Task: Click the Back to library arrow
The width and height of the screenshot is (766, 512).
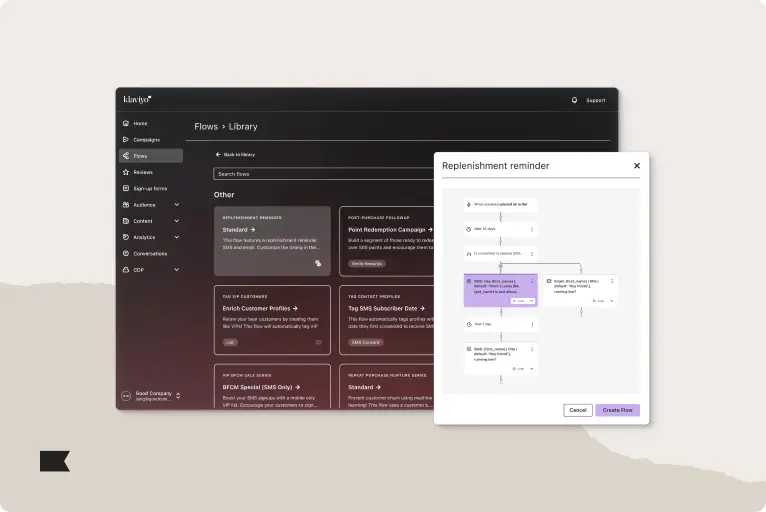Action: click(219, 155)
